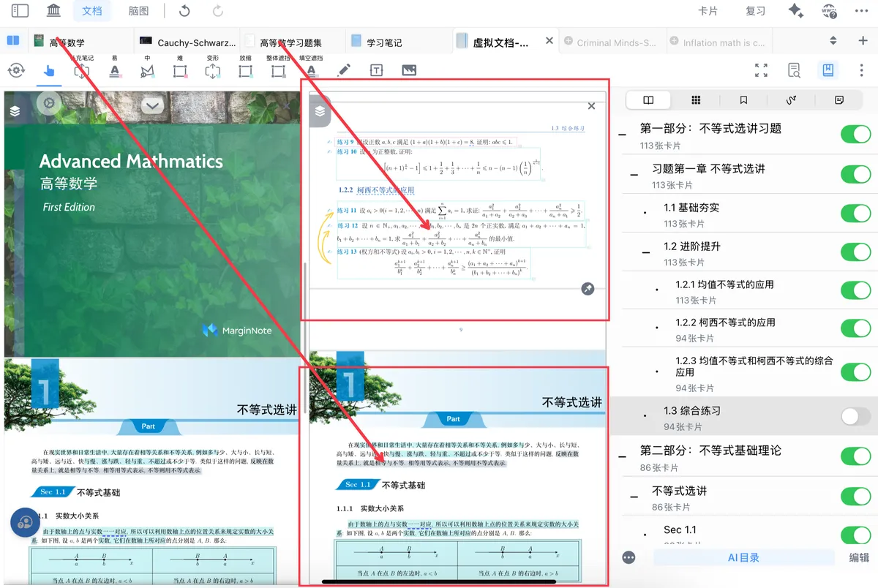The image size is (878, 588).
Task: Select the 变形 excerpt tool
Action: point(212,70)
